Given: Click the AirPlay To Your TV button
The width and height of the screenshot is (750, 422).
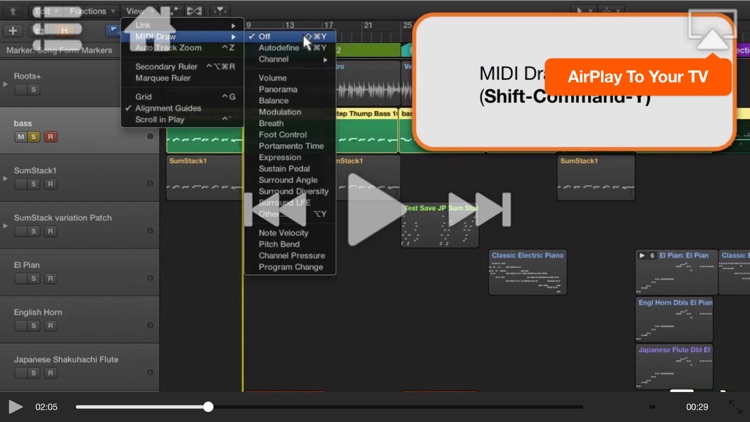Looking at the screenshot, I should point(638,77).
